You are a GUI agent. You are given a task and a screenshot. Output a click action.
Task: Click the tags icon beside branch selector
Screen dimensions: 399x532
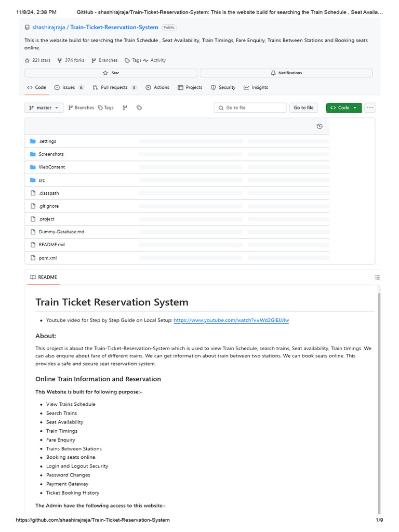[139, 108]
